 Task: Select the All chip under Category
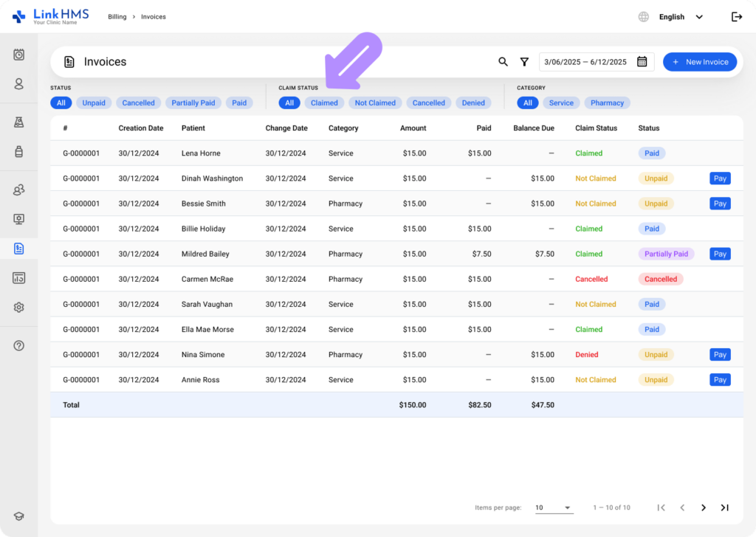[528, 103]
